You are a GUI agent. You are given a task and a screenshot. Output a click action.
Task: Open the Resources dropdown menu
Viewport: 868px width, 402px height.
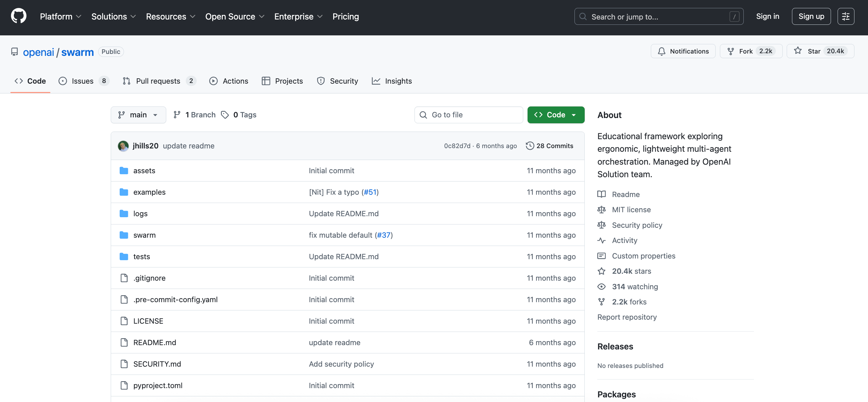[171, 17]
